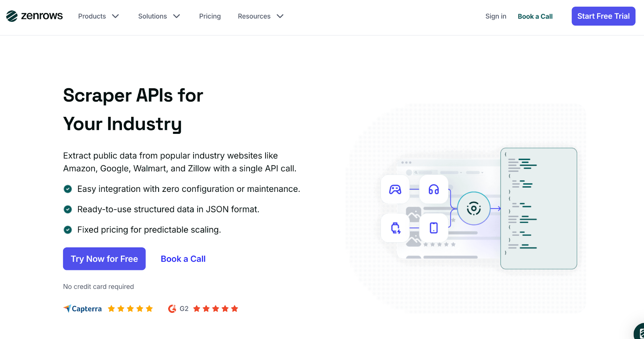Click the G2 logo badge
This screenshot has width=644, height=339.
click(178, 309)
